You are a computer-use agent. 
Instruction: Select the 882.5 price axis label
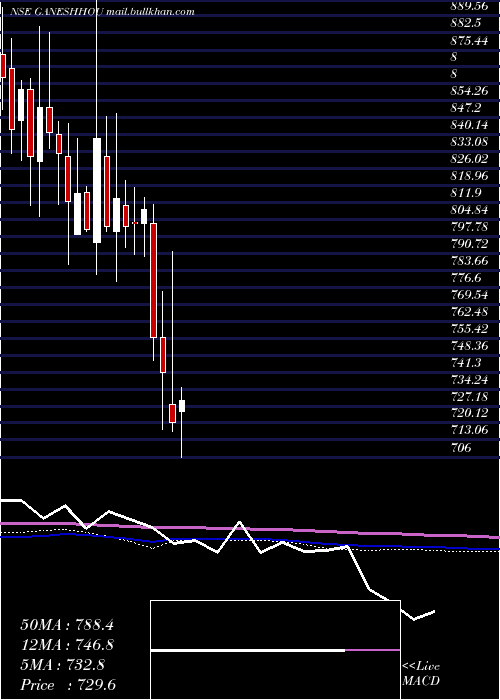tap(466, 23)
